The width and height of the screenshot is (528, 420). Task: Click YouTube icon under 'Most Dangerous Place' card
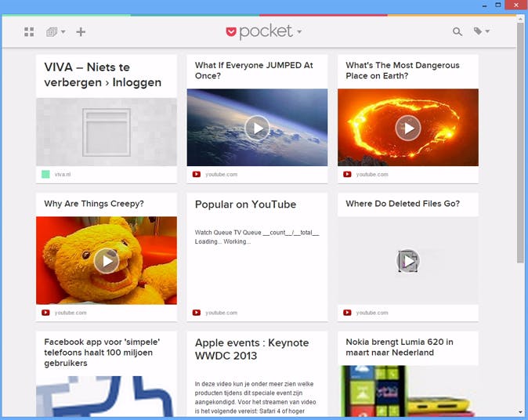point(347,174)
